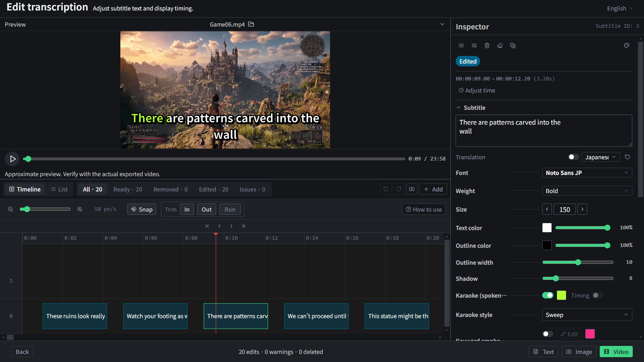Click Trim Run button
Viewport: 644px width, 362px height.
[x=230, y=209]
